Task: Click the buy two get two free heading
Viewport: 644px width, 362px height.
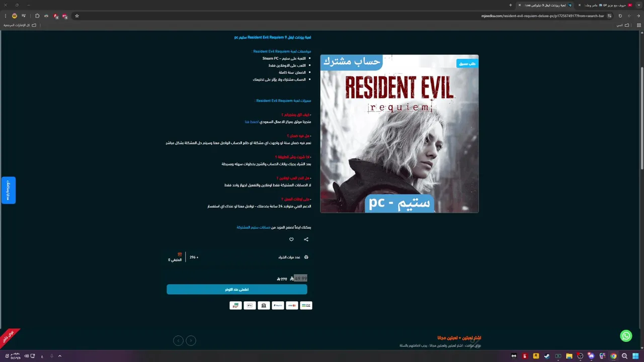Action: tap(459, 338)
